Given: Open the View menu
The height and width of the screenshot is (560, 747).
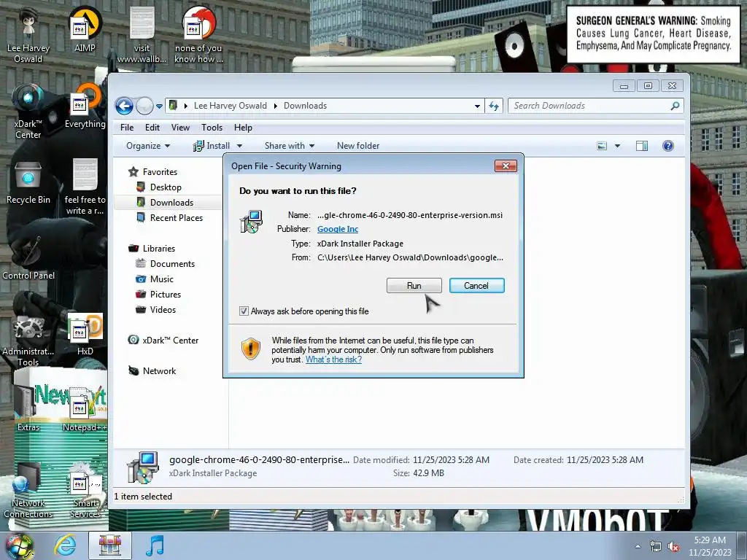Looking at the screenshot, I should [181, 128].
